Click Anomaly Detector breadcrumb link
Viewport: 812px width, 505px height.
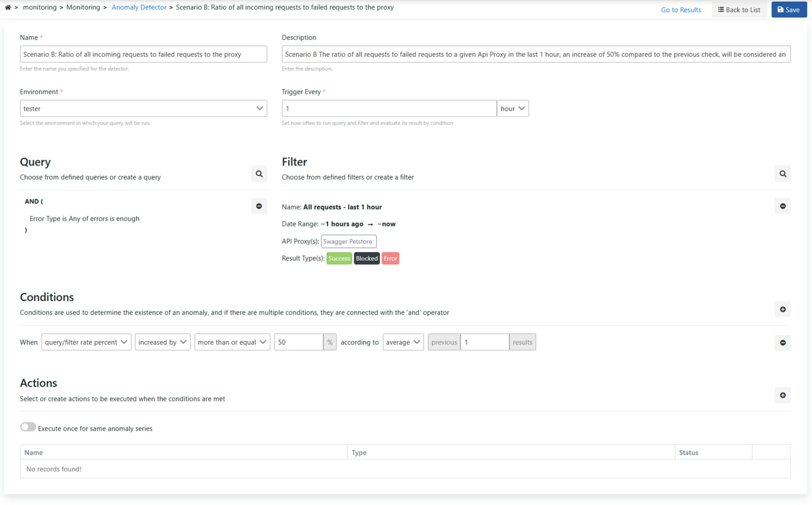point(139,7)
